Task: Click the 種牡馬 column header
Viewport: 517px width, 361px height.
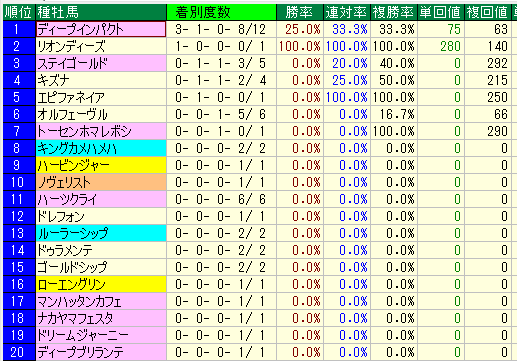Action: (101, 12)
